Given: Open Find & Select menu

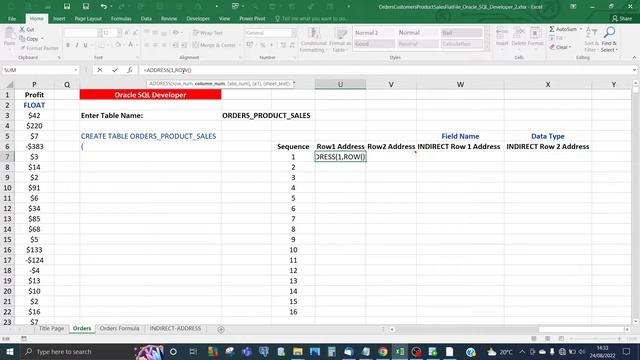Looking at the screenshot, I should (x=609, y=40).
